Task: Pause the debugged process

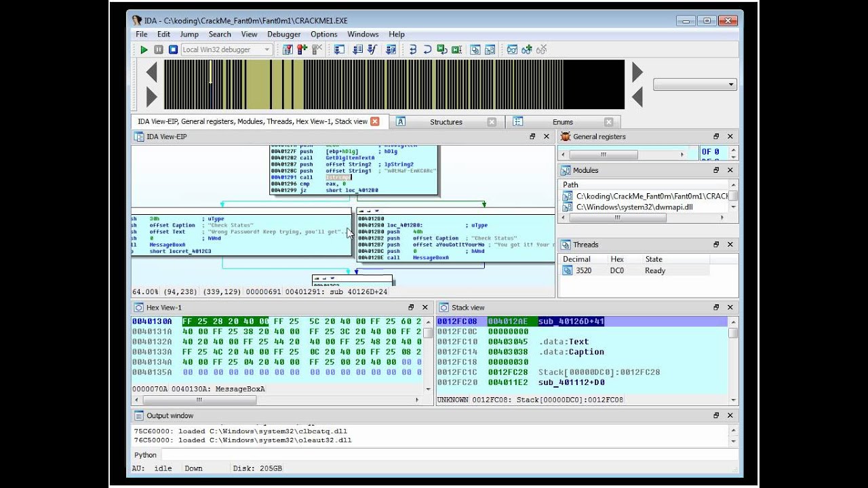Action: [x=159, y=49]
